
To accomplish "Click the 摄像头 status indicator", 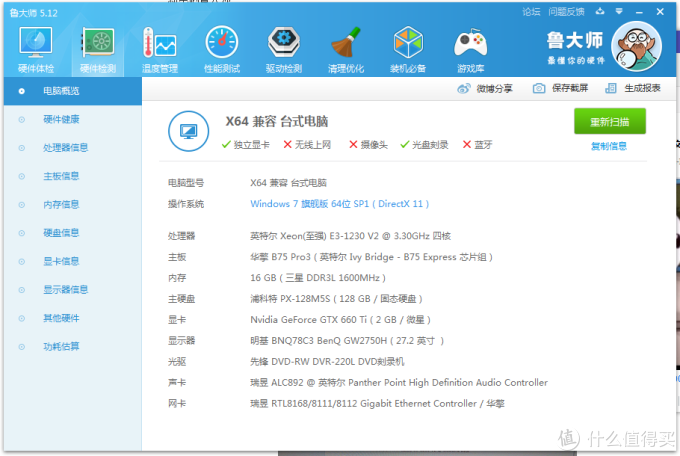I will (369, 145).
